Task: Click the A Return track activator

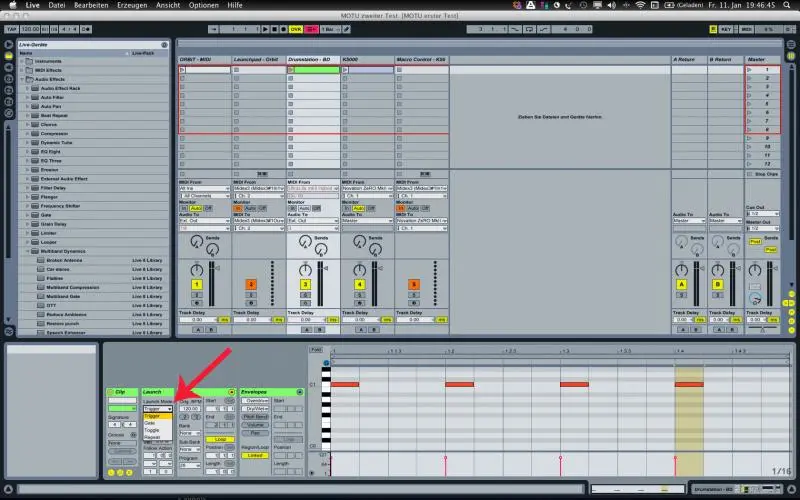Action: pos(683,285)
